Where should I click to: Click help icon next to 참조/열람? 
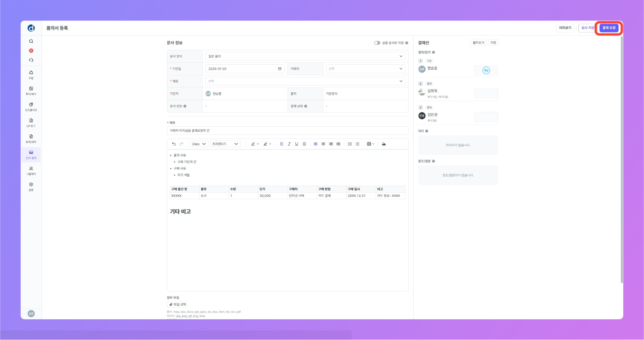(x=433, y=161)
